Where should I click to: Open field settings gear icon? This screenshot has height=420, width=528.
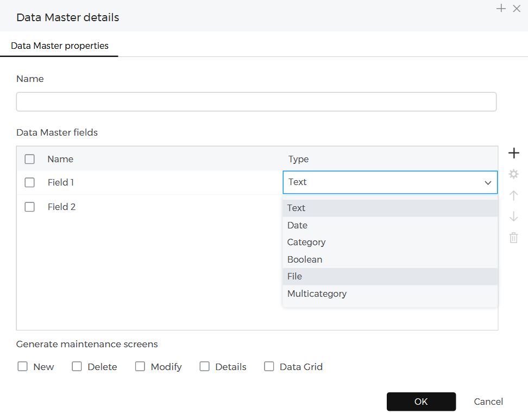[x=513, y=174]
